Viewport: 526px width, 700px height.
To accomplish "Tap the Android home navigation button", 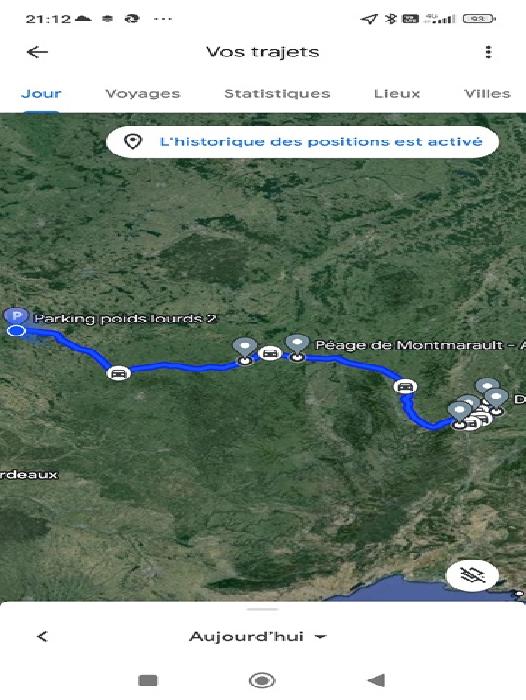I will coord(262,680).
